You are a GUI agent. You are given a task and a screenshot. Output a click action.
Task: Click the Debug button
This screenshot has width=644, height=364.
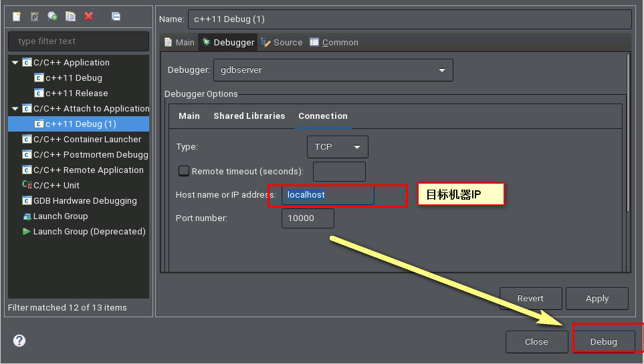coord(603,341)
